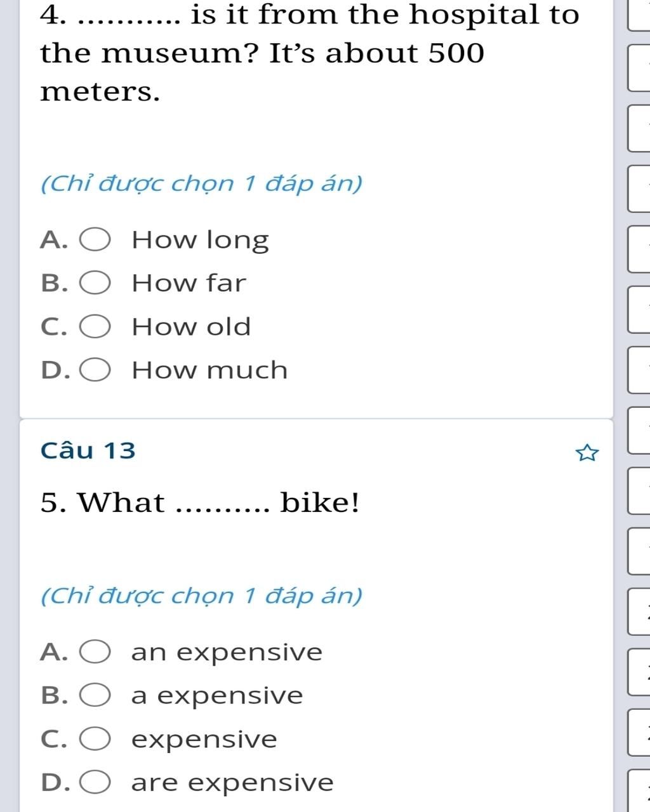Open the question box beside 'a expensive'
Screen dimensions: 650x812
[639, 672]
